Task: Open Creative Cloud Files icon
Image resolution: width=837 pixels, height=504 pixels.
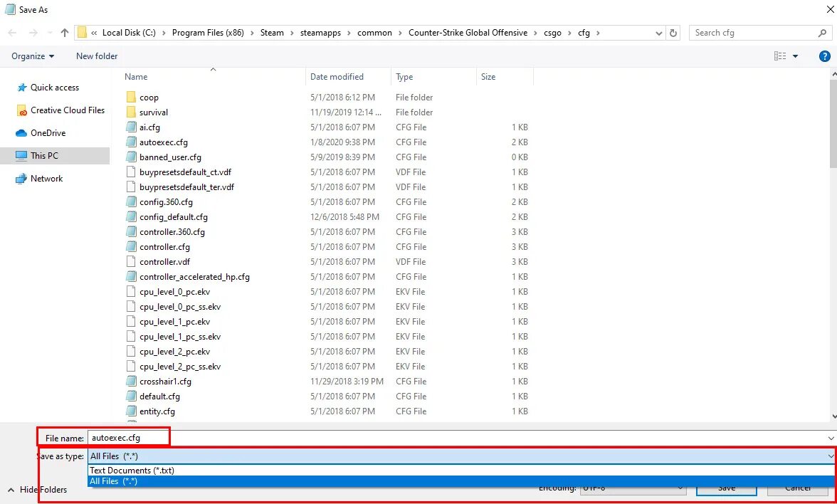Action: (21, 110)
